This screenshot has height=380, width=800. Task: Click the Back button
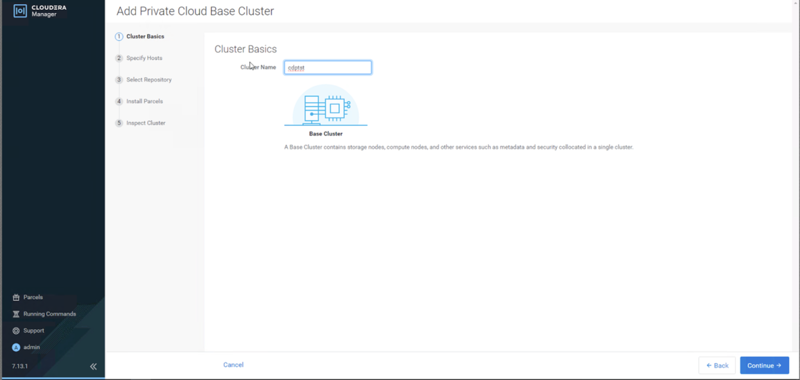717,365
